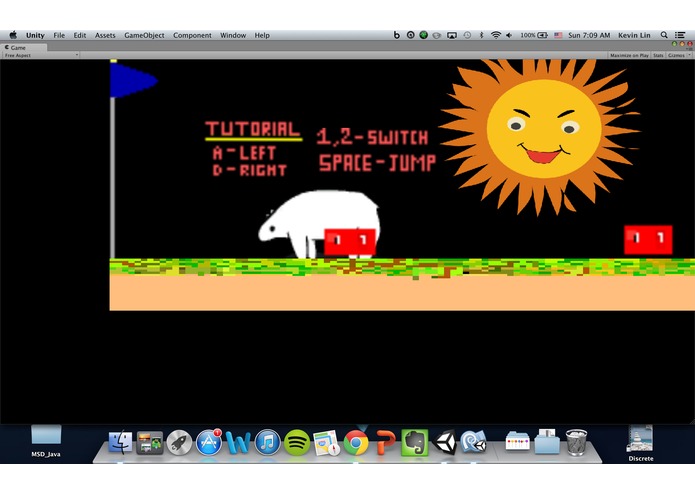Image resolution: width=695 pixels, height=494 pixels.
Task: Click the TUTORIAL heading text
Action: click(x=253, y=129)
